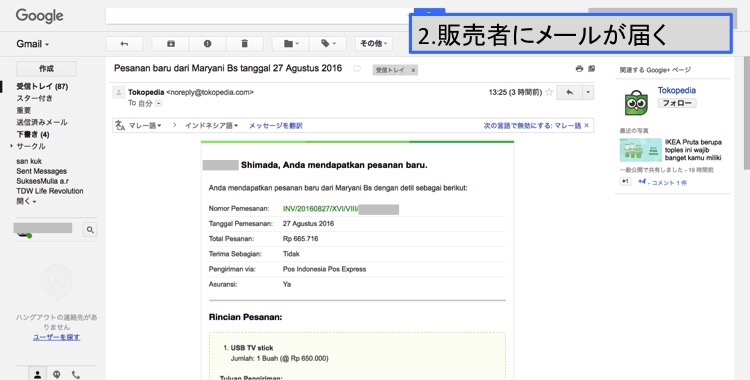The image size is (750, 380).
Task: Open 下書き (4) drafts folder
Action: [33, 134]
